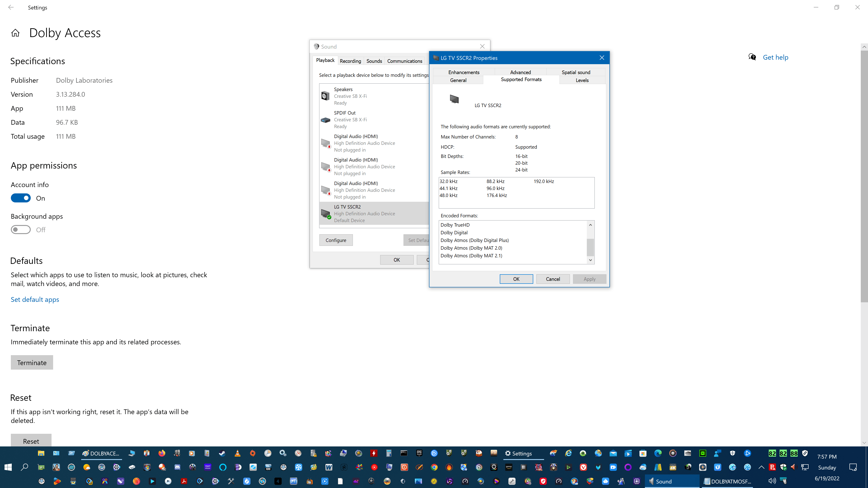Open Discord from the taskbar
868x488 pixels.
tap(177, 467)
